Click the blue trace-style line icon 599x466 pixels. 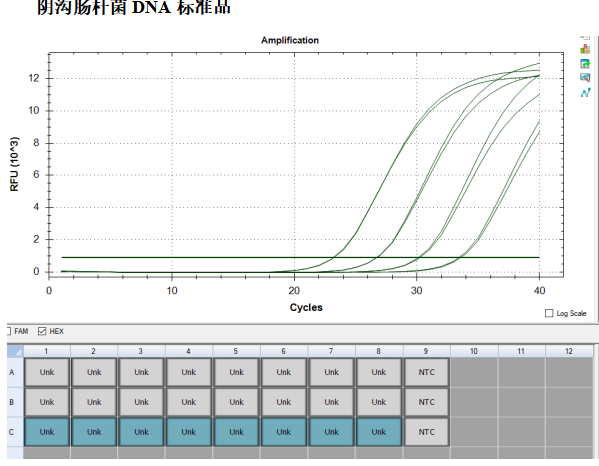click(585, 92)
